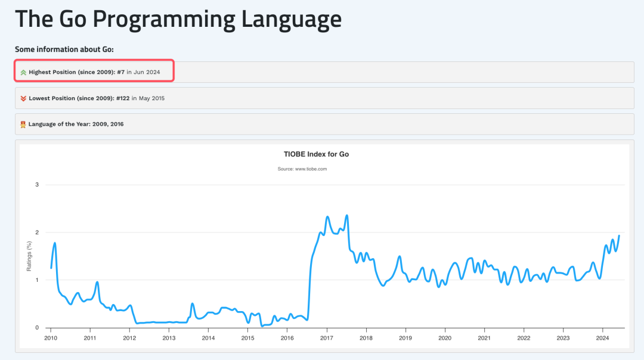Click the y-axis value 2
The height and width of the screenshot is (360, 644).
[x=37, y=232]
